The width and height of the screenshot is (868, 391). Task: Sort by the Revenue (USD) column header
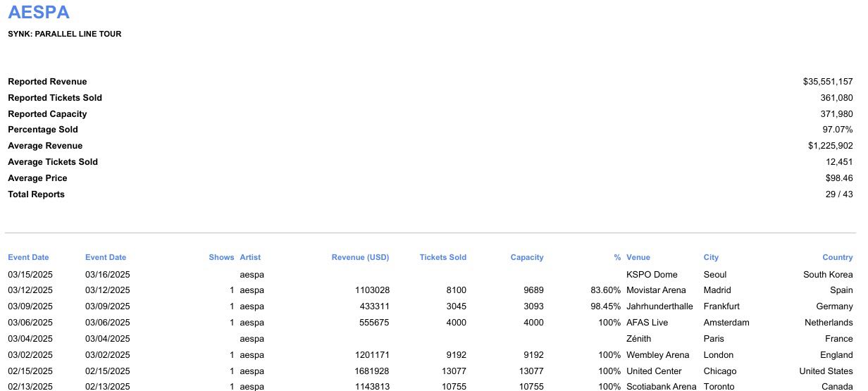[x=360, y=257]
